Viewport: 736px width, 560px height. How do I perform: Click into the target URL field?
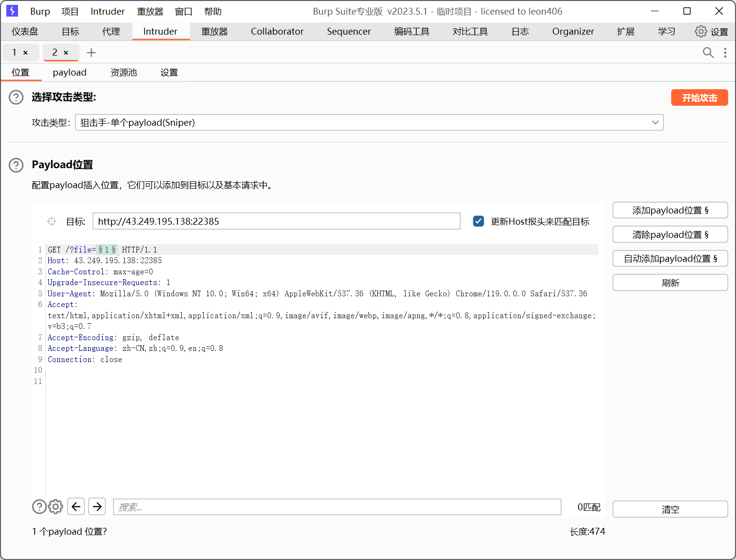(276, 222)
